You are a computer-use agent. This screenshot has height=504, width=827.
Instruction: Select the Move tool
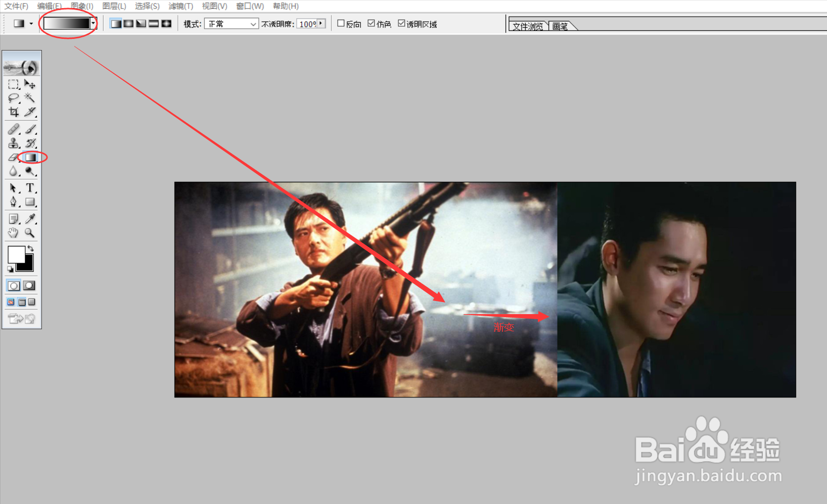30,84
